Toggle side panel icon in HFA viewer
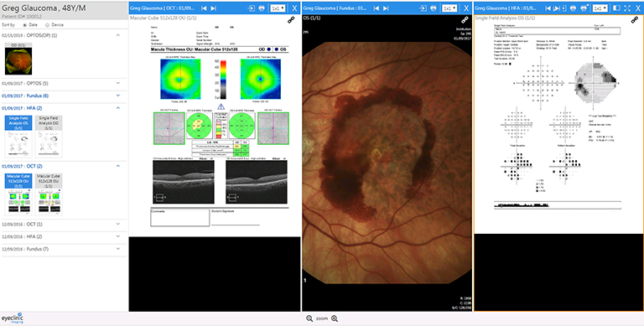The width and height of the screenshot is (644, 326). [x=616, y=8]
